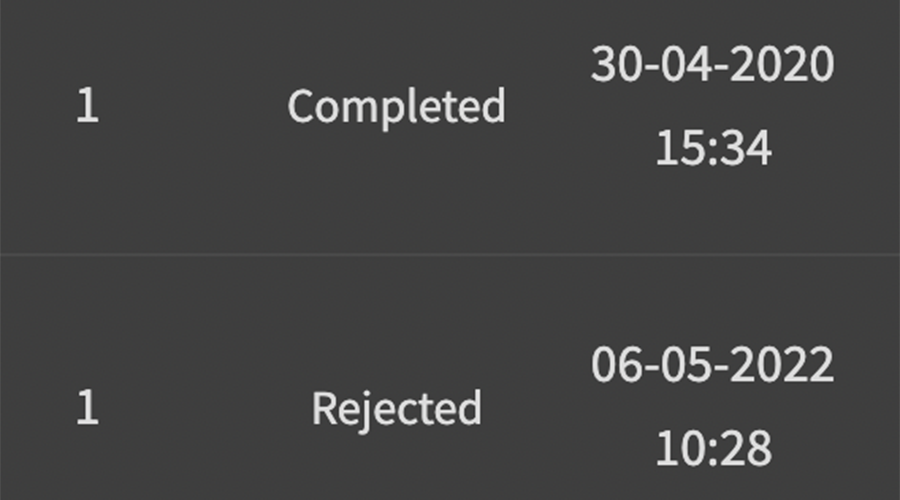Click the date 30-04-2020
Screen dimensions: 900x500
(x=712, y=65)
